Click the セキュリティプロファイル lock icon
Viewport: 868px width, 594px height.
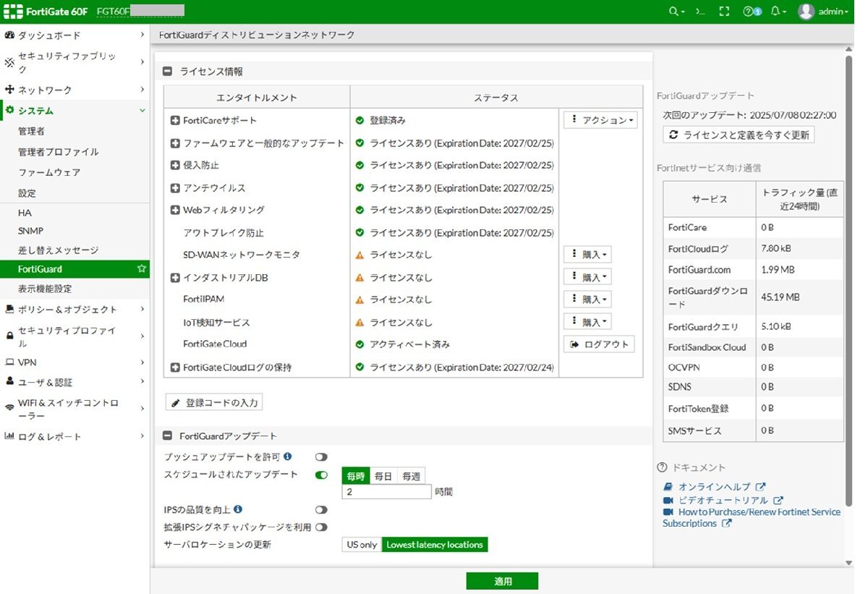tap(9, 336)
